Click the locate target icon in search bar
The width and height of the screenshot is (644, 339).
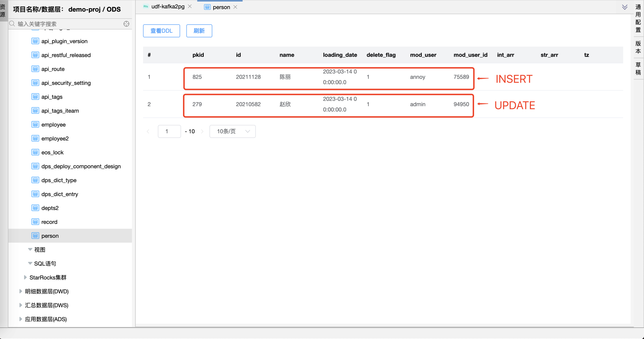(x=126, y=24)
